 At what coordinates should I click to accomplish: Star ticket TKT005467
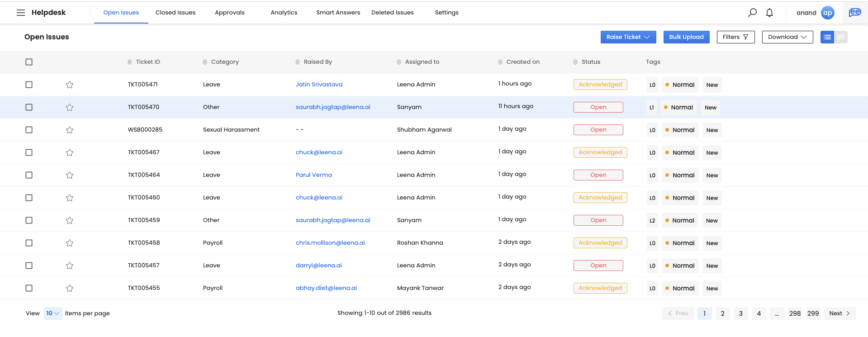click(x=70, y=152)
